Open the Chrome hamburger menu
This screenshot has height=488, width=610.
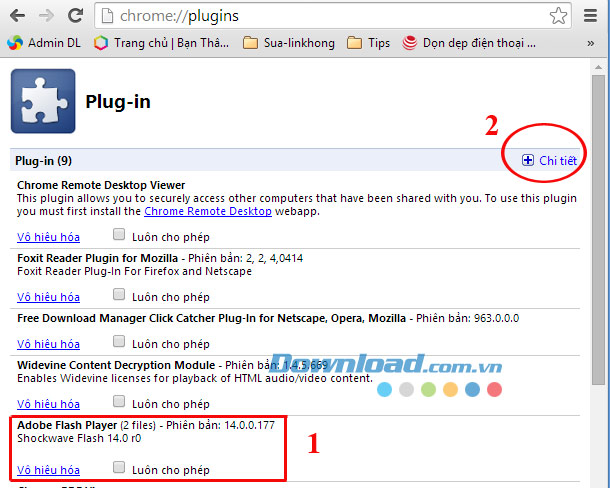tap(590, 16)
